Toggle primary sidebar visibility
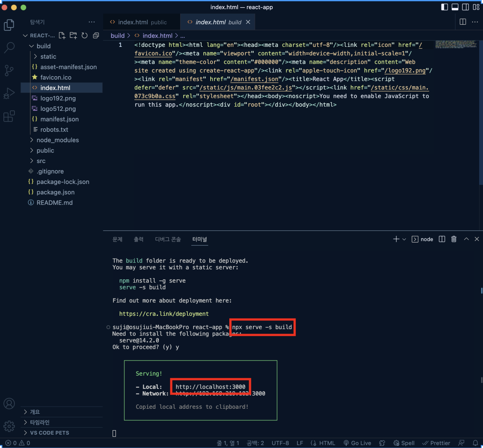 [445, 7]
